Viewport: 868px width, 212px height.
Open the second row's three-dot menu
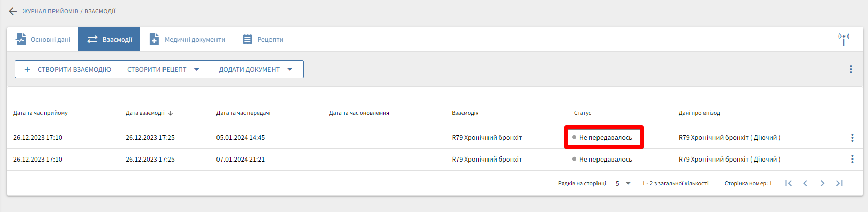pos(852,160)
